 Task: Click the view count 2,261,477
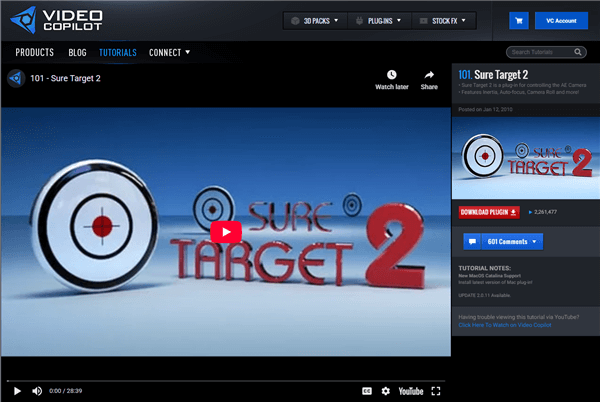[545, 212]
